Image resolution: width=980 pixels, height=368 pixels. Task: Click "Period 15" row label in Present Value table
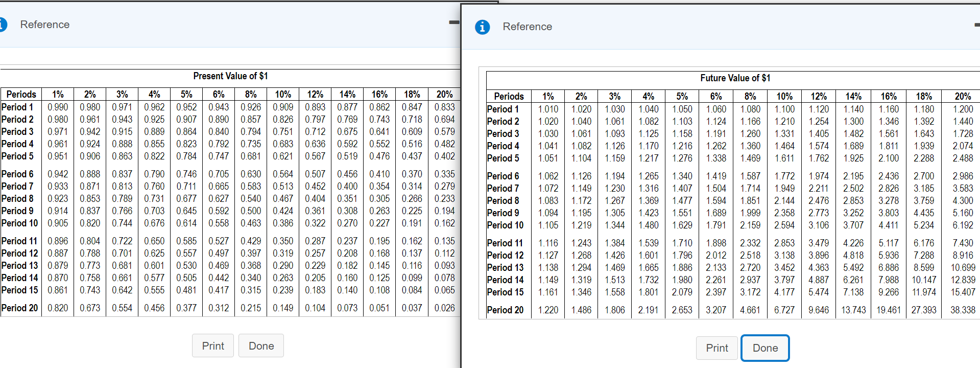click(x=19, y=290)
